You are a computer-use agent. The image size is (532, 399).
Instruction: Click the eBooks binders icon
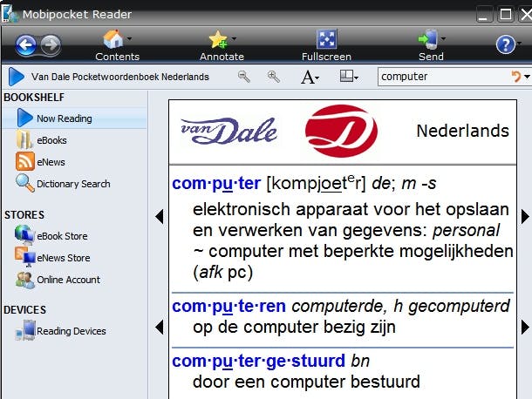(24, 139)
